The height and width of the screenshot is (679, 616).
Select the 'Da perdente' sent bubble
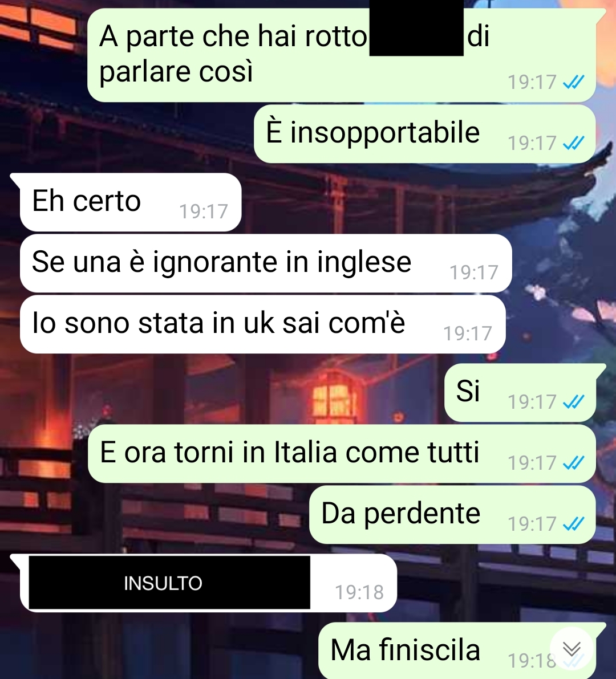(453, 515)
